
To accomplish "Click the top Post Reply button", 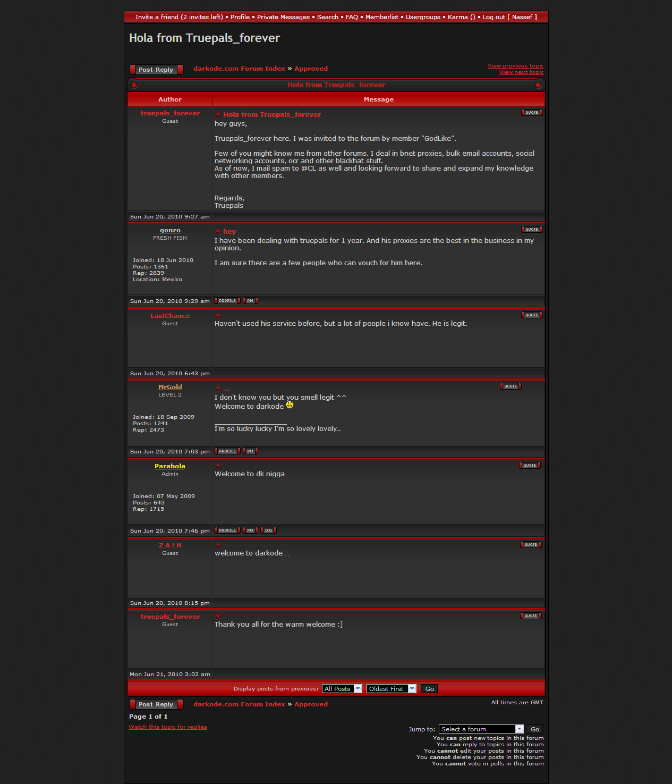I will click(156, 70).
